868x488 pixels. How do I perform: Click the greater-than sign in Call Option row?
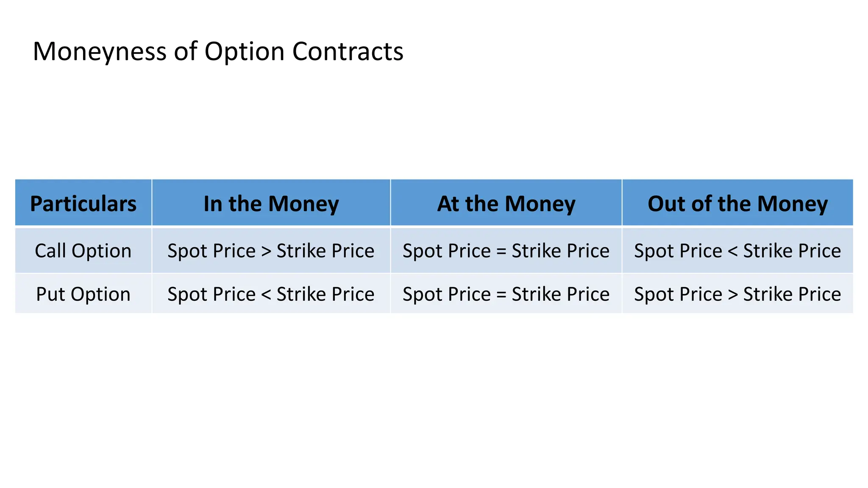[x=266, y=252]
